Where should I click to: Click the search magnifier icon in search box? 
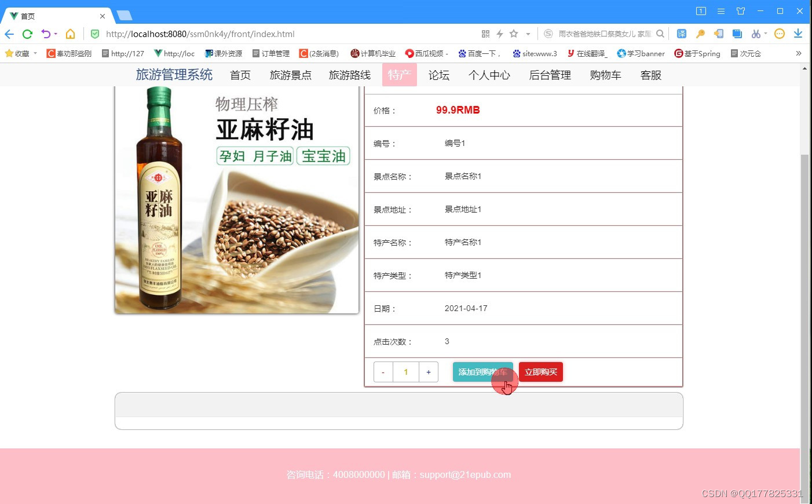pos(660,34)
